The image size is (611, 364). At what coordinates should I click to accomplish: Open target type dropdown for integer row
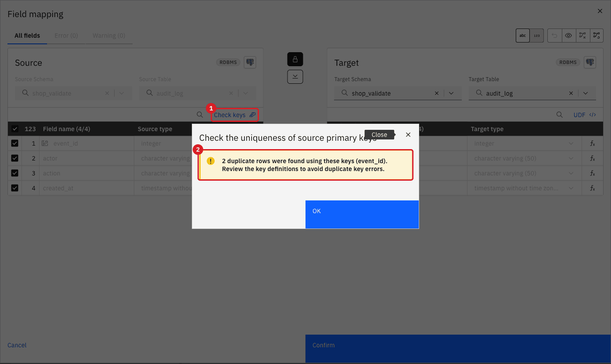click(x=571, y=143)
